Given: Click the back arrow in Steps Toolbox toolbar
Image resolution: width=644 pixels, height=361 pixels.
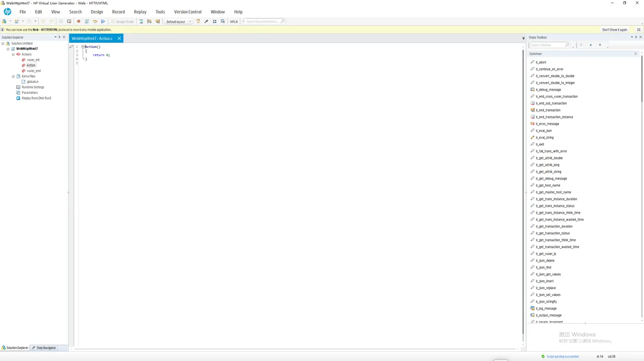Looking at the screenshot, I should pyautogui.click(x=581, y=45).
